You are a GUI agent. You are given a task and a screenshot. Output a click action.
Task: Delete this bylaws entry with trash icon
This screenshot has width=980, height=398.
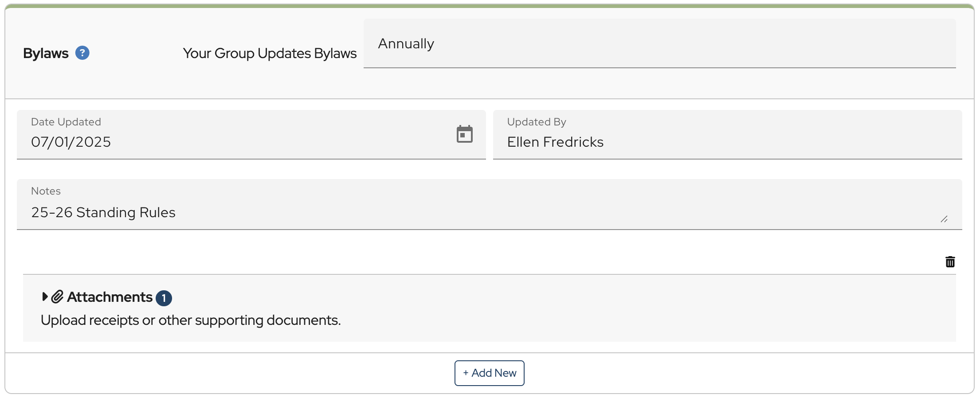(950, 262)
